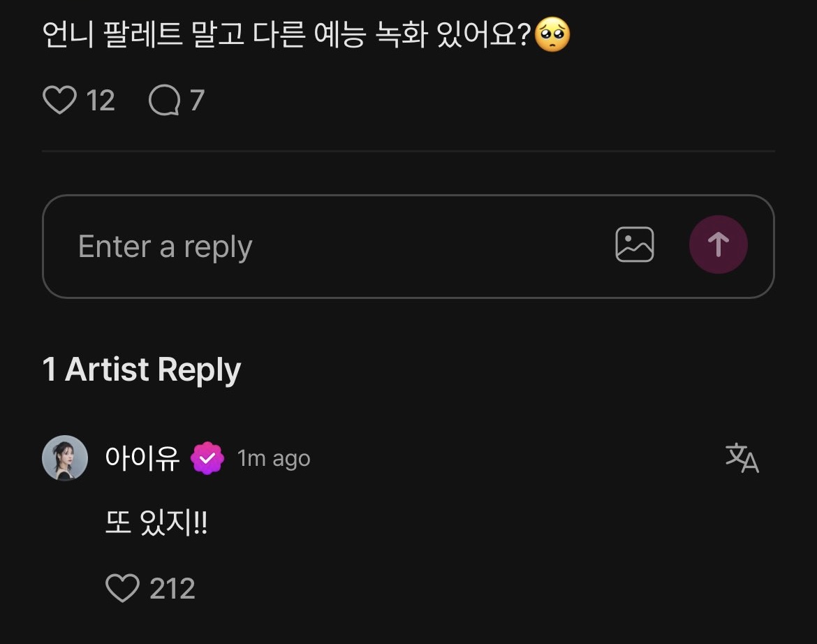Viewport: 817px width, 644px height.
Task: Click the 212 likes count on the reply
Action: click(x=172, y=589)
